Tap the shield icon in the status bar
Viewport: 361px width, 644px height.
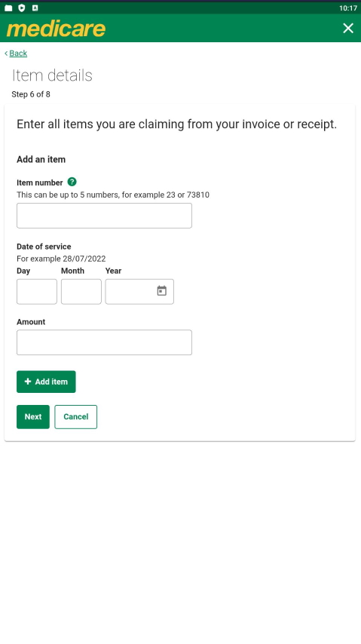coord(22,8)
